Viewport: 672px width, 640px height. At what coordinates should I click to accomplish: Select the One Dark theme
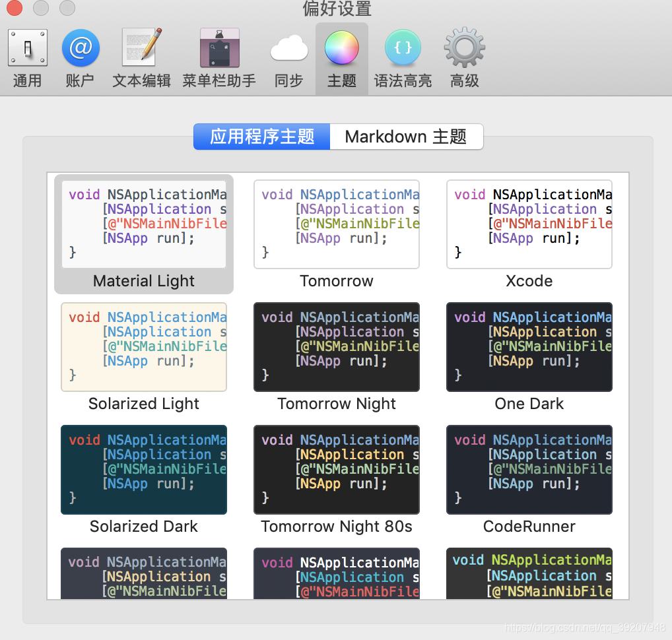[x=529, y=347]
